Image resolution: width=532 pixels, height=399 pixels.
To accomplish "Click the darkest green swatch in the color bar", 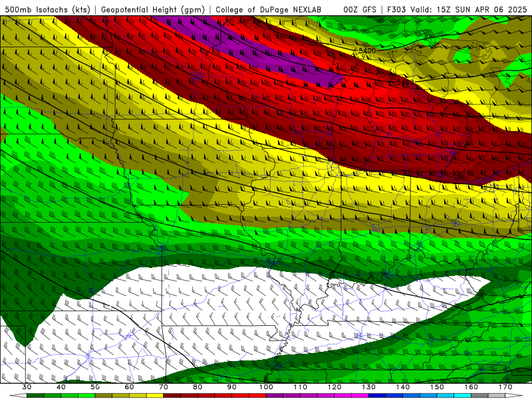I will (x=35, y=396).
